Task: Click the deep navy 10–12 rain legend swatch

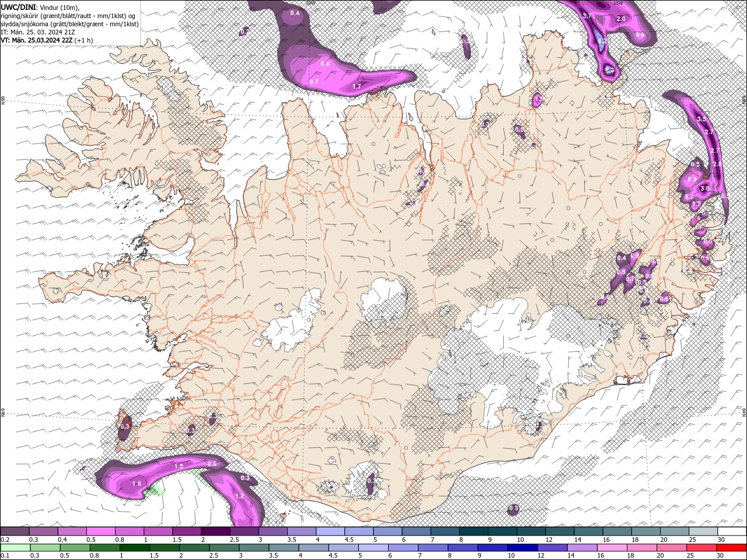Action: pos(522,548)
